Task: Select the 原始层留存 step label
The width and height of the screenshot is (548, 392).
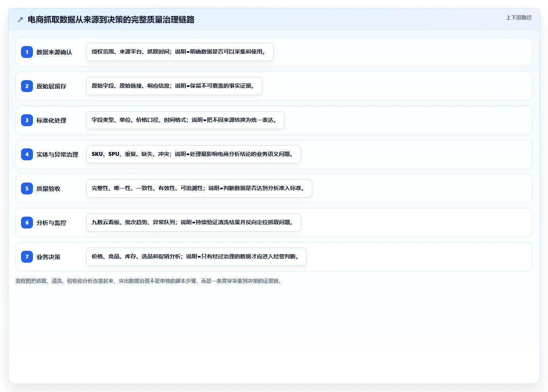Action: [x=52, y=86]
